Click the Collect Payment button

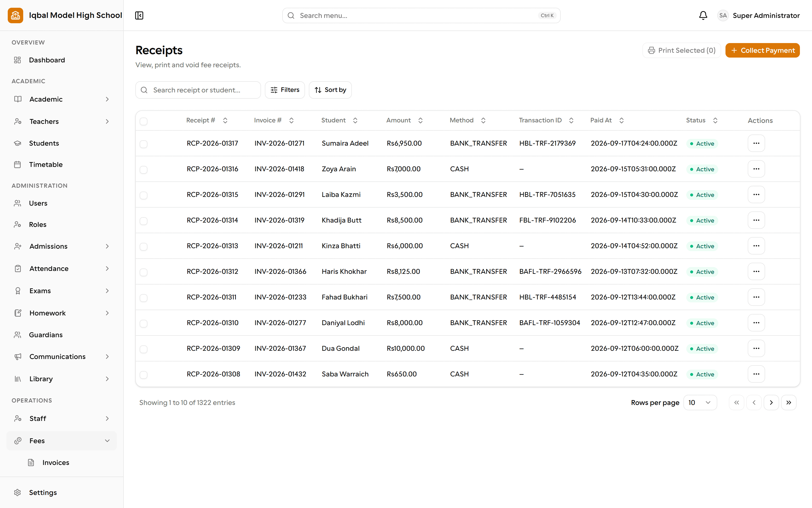(762, 50)
